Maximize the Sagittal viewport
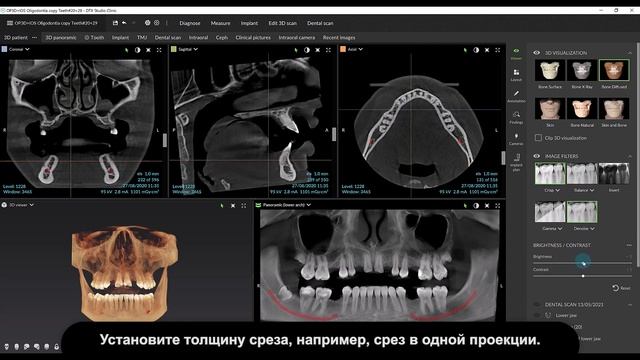Screen dimensions: 640x360 tap(328, 50)
